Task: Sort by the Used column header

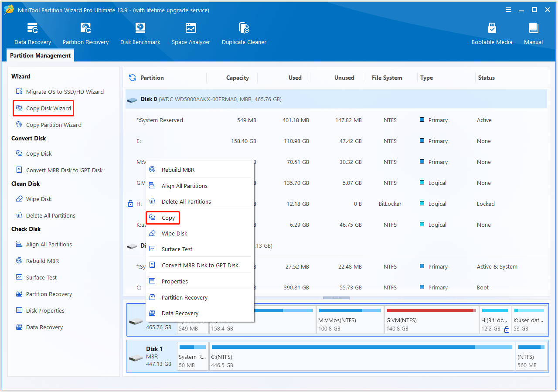Action: [295, 78]
